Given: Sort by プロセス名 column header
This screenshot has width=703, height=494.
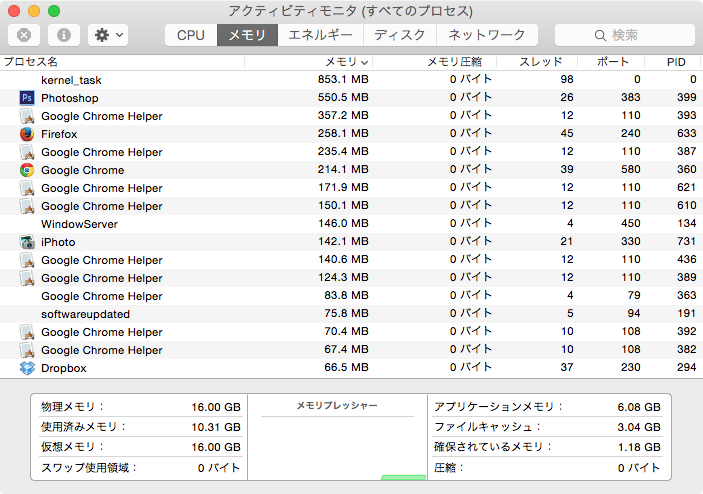Looking at the screenshot, I should pyautogui.click(x=122, y=62).
